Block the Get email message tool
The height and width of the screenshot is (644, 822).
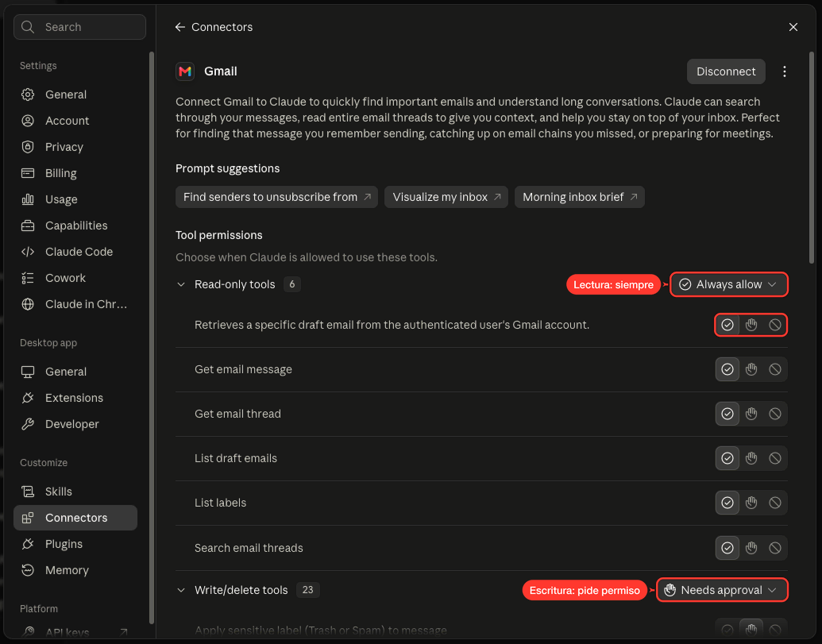point(775,370)
